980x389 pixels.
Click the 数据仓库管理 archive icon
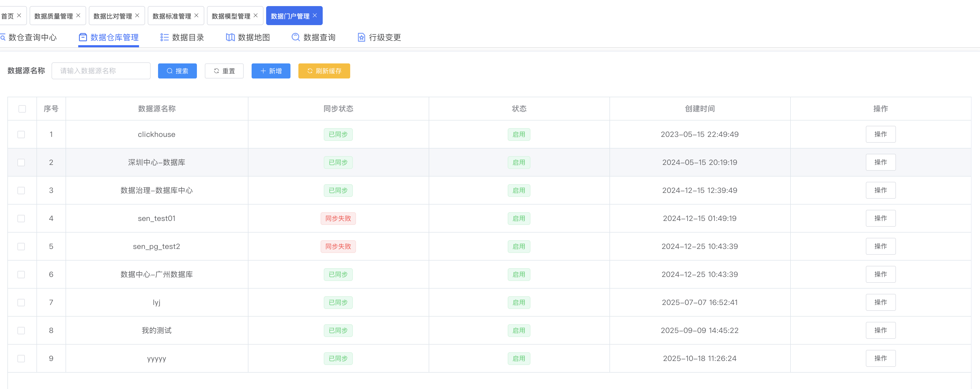pos(82,37)
